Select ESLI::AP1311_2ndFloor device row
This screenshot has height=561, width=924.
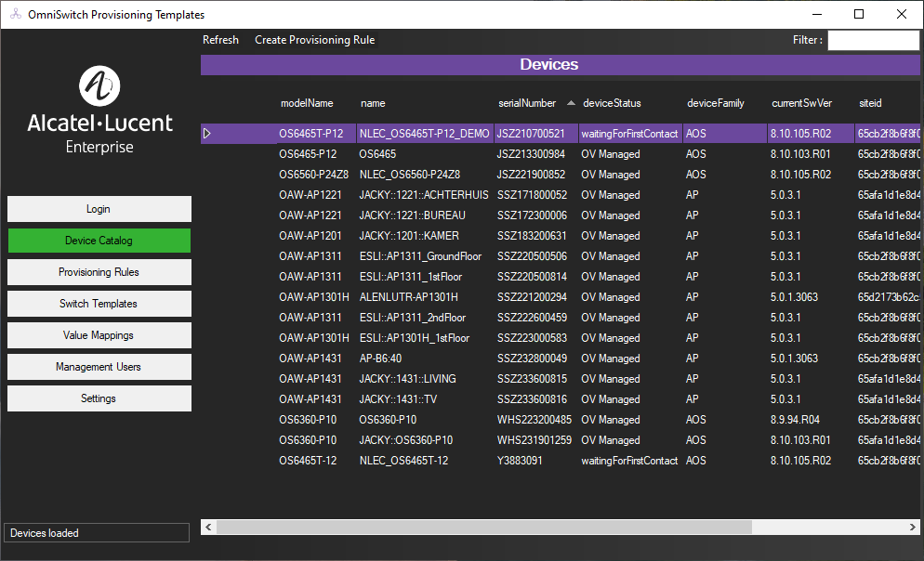coord(560,318)
